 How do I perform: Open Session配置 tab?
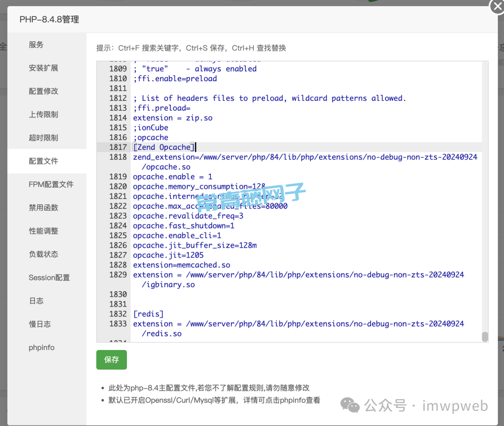49,278
